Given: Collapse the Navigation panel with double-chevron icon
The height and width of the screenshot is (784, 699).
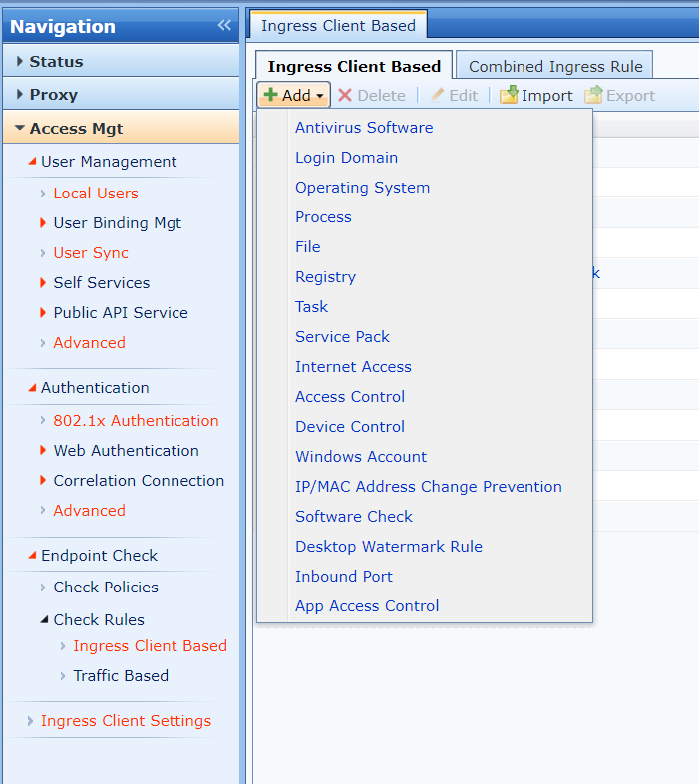Looking at the screenshot, I should 224,26.
